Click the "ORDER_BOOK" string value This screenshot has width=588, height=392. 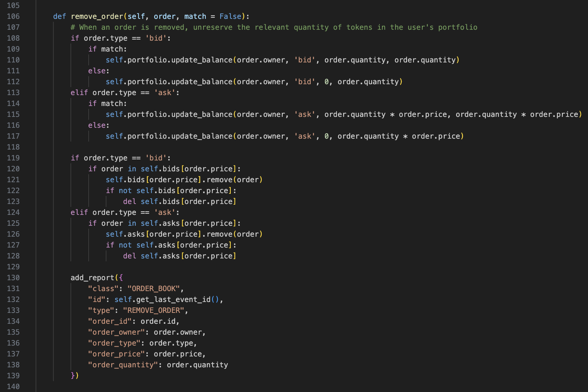(154, 289)
